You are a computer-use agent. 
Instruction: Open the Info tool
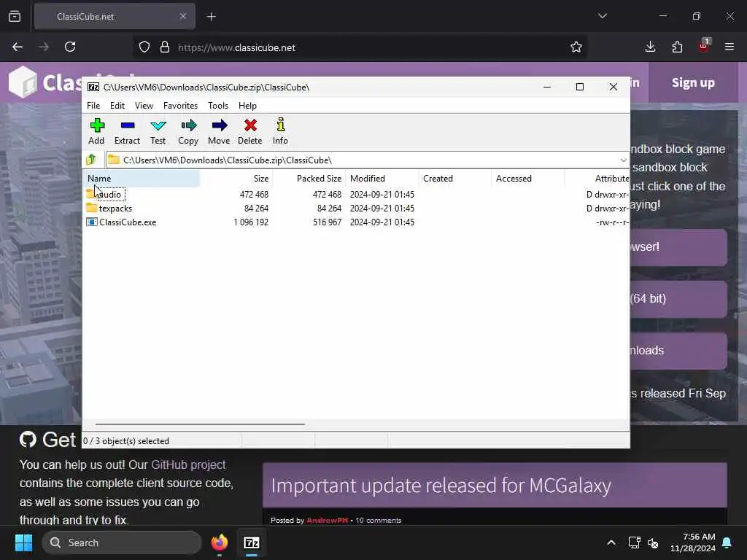pyautogui.click(x=280, y=131)
